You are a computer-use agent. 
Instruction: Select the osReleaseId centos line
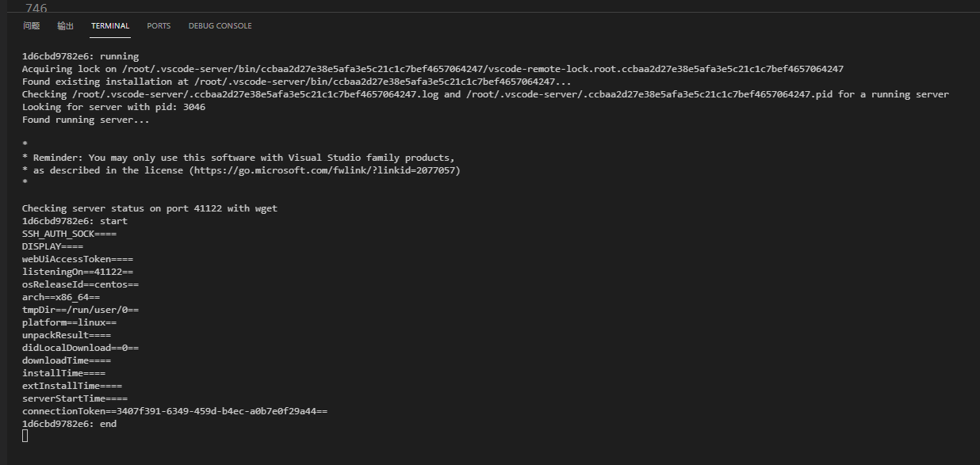coord(82,284)
